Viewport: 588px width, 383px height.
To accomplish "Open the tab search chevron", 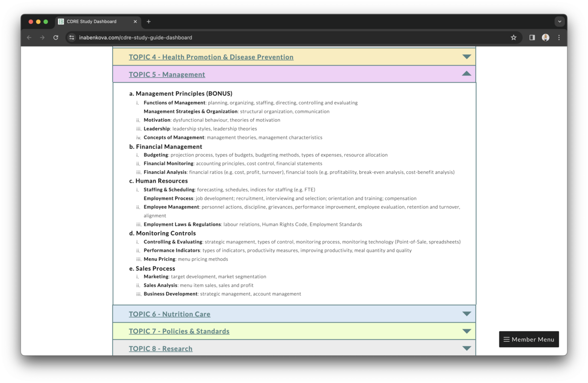I will click(559, 22).
